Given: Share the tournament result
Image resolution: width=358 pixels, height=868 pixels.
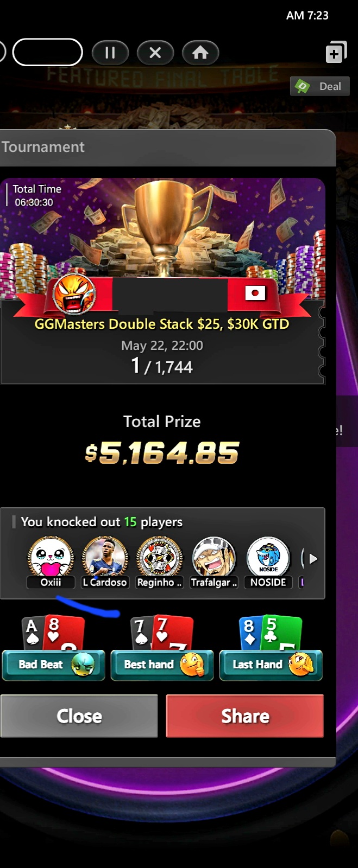Looking at the screenshot, I should coord(245,716).
